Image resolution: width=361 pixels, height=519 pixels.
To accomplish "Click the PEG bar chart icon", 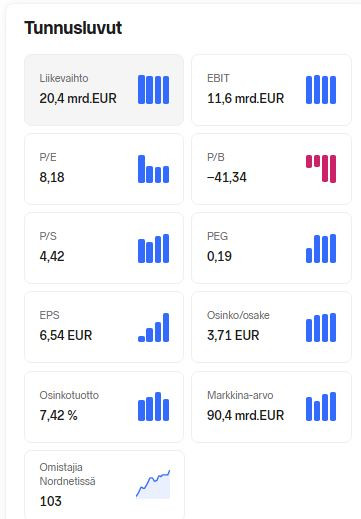I will [321, 248].
